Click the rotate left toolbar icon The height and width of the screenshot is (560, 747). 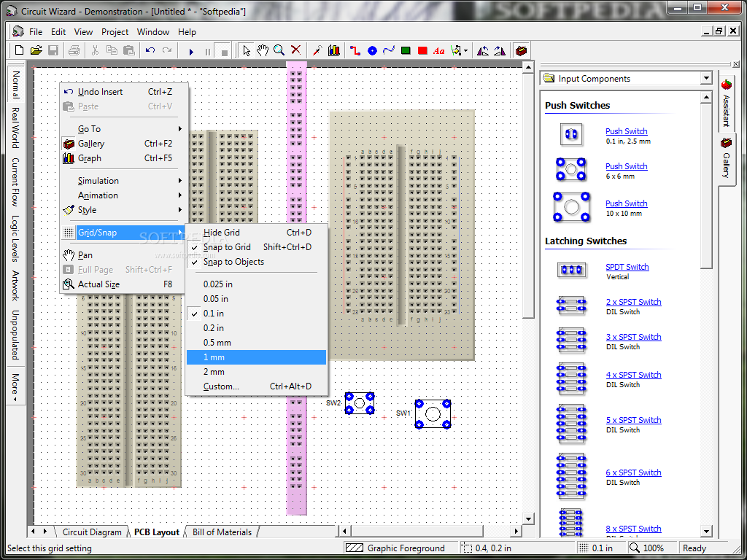(x=483, y=50)
